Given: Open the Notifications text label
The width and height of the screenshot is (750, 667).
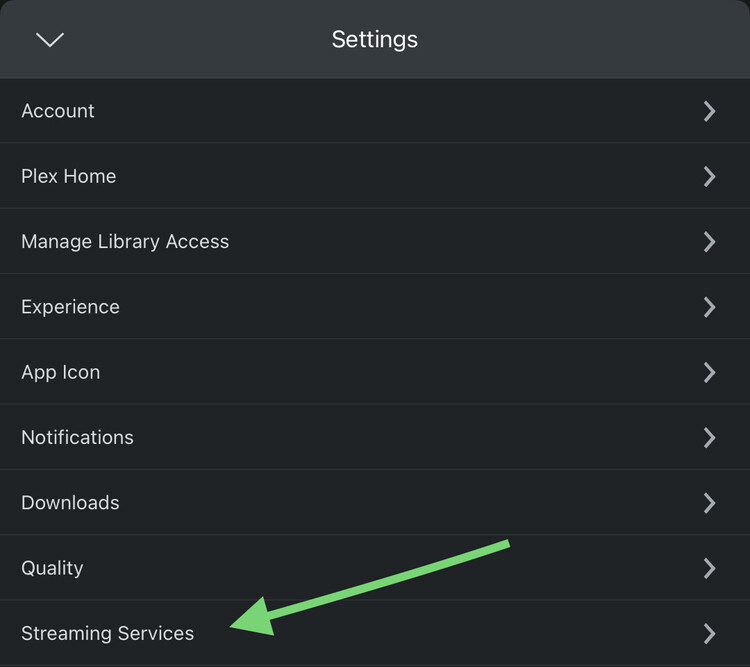Looking at the screenshot, I should pyautogui.click(x=77, y=437).
